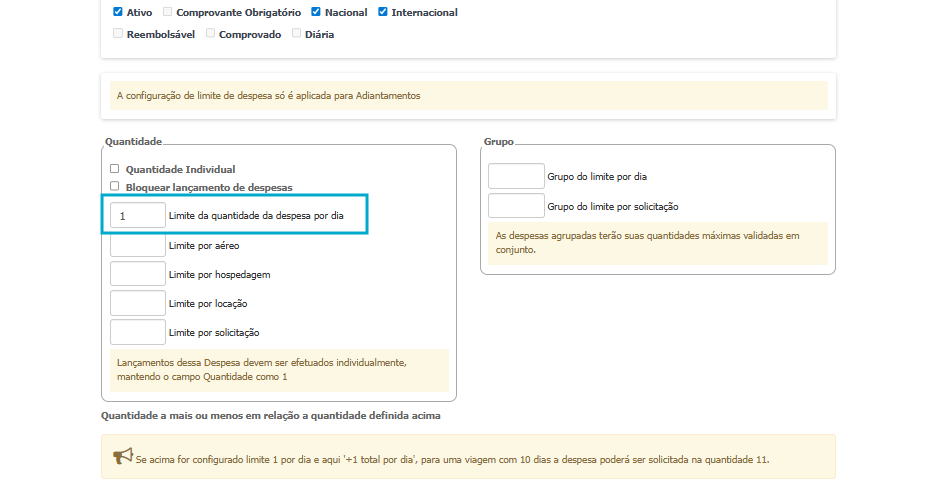
Task: Click the Limite por solicitação field
Action: [x=138, y=332]
